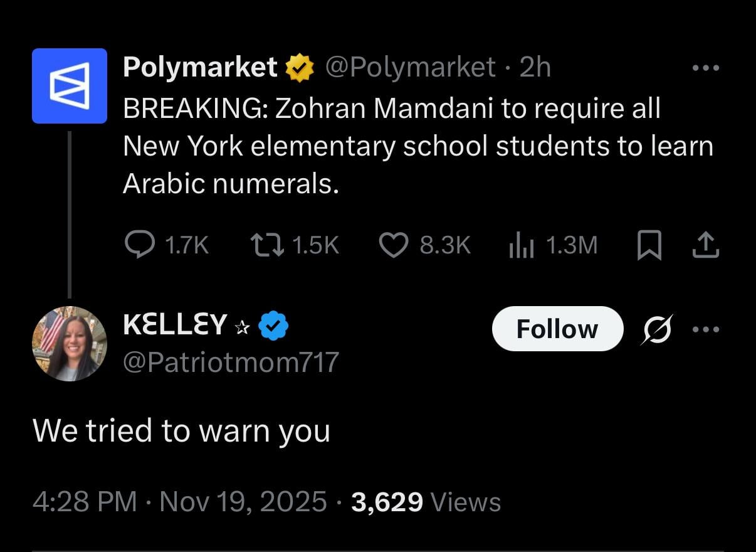
Task: Repost the Polymarket post
Action: click(266, 245)
